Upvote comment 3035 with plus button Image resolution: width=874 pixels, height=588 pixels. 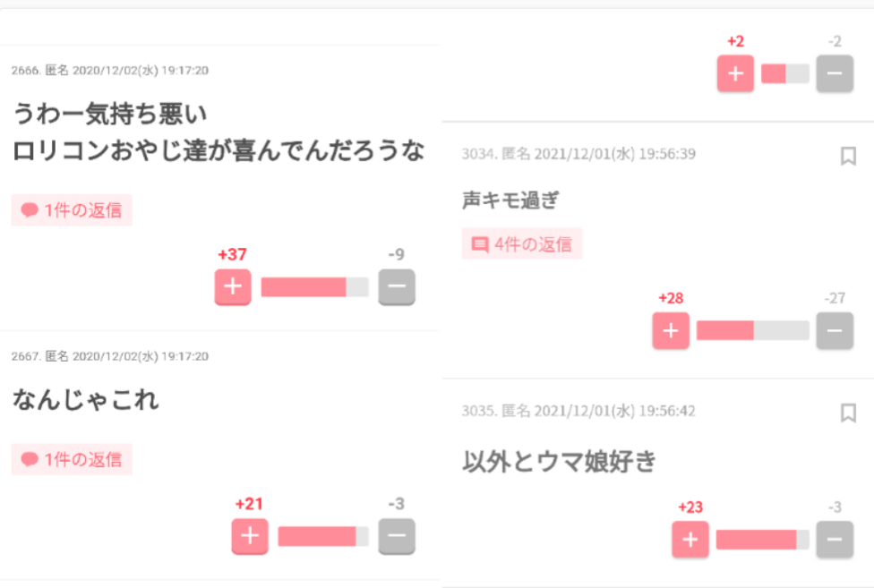tap(690, 540)
